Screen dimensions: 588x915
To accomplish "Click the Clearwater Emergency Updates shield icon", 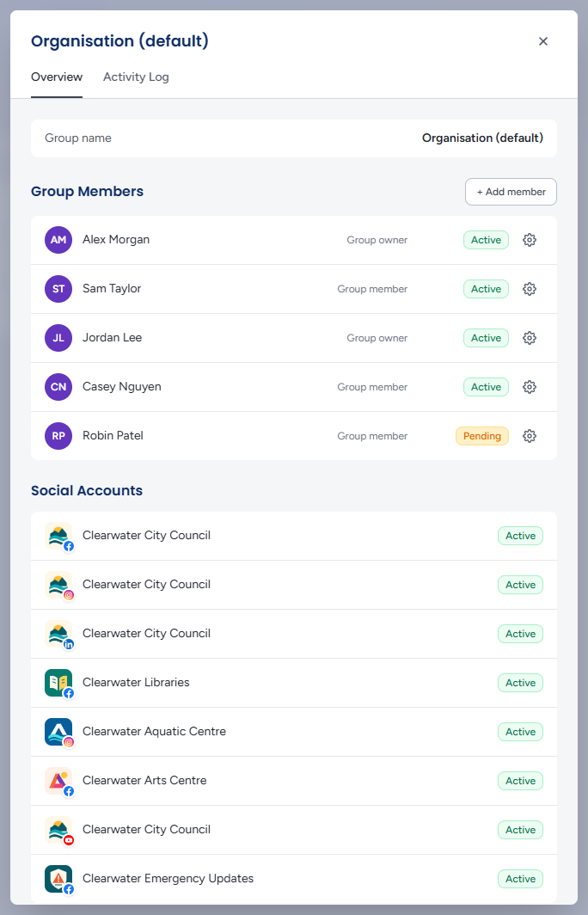I will pos(59,880).
